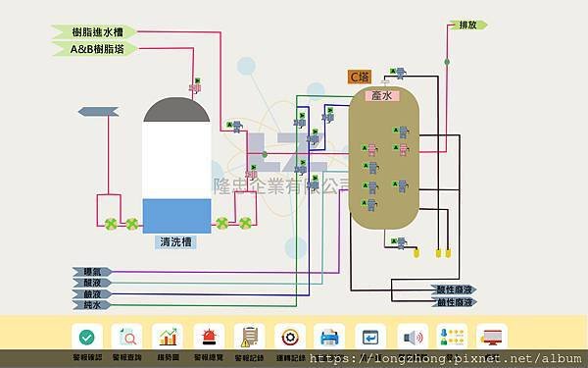Image resolution: width=588 pixels, height=368 pixels.
Task: Click the printer icon in bottom toolbar
Action: [329, 337]
